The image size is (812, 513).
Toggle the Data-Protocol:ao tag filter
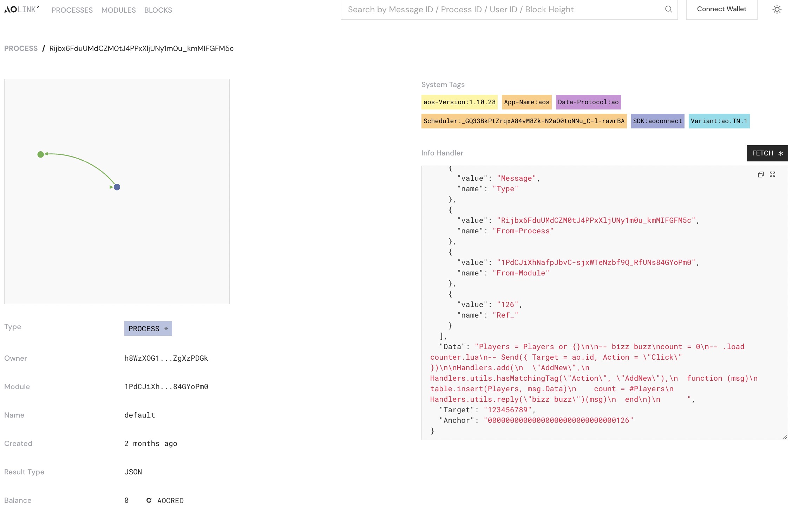click(x=588, y=101)
